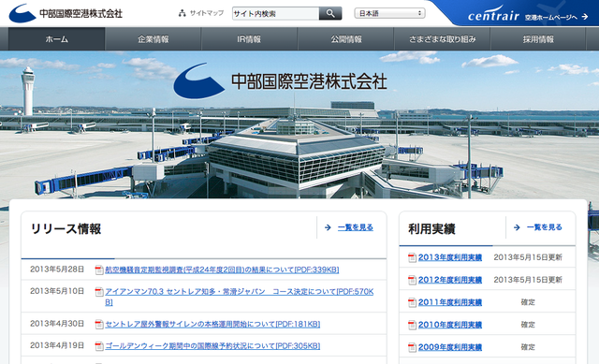The height and width of the screenshot is (364, 599).
Task: Click the blue header logo of 中部国際空港株式会社
Action: pos(66,13)
